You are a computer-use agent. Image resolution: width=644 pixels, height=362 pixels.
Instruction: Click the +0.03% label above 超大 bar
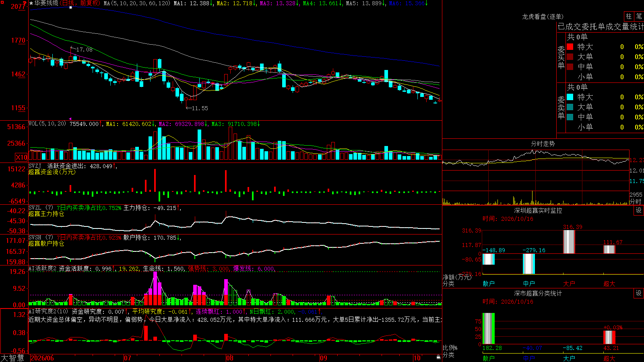[x=613, y=327]
